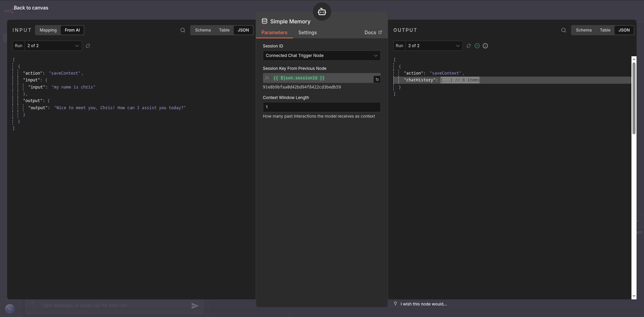Click the Context Window Length input field
644x317 pixels.
[321, 107]
